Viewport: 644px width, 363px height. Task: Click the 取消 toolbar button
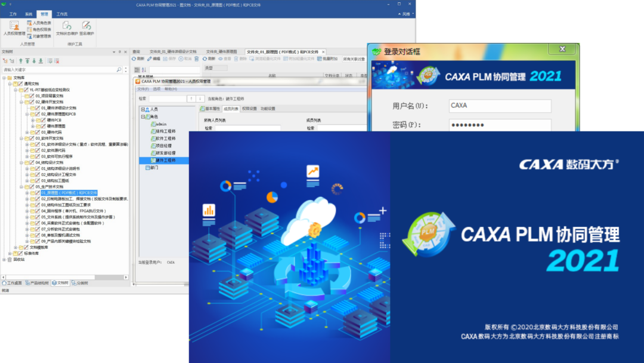coord(185,59)
